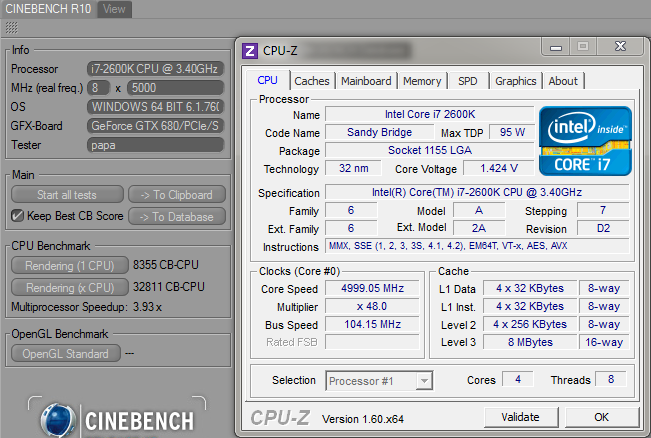Click the To Database button

[x=176, y=217]
